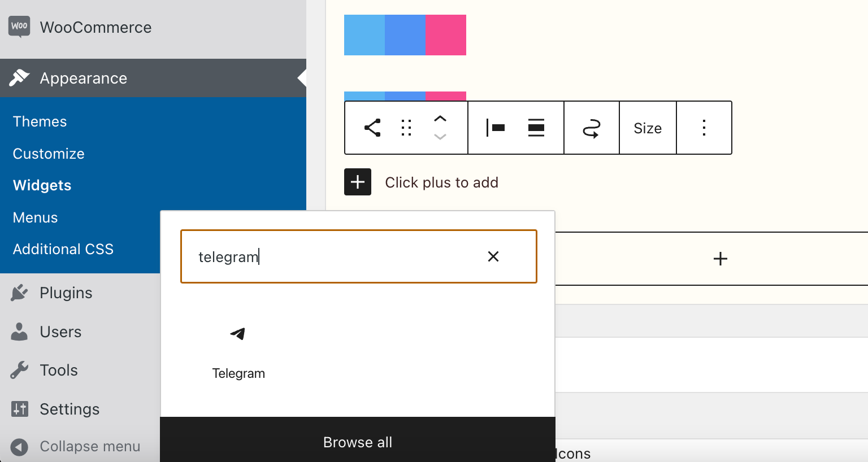Click the 'Click plus to add' text
The width and height of the screenshot is (868, 462).
[x=442, y=182]
